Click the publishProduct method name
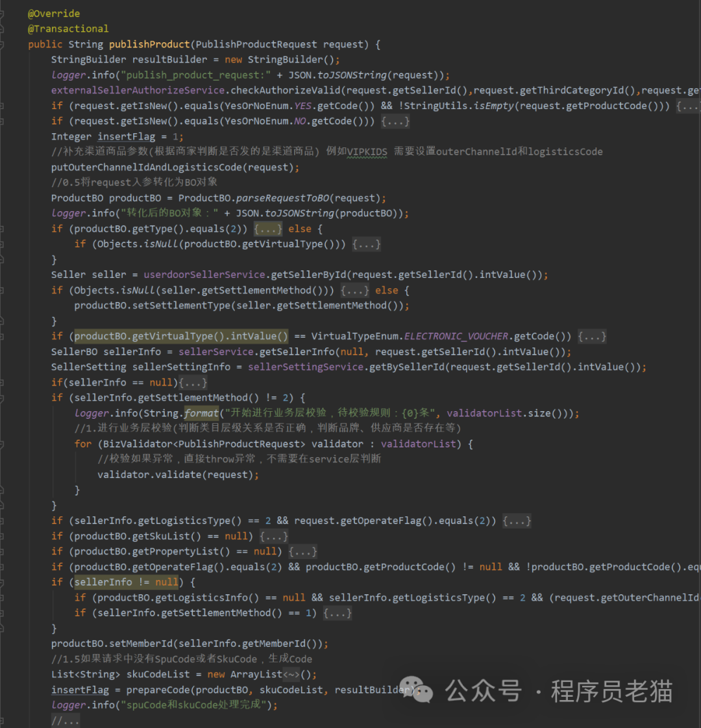 (149, 44)
